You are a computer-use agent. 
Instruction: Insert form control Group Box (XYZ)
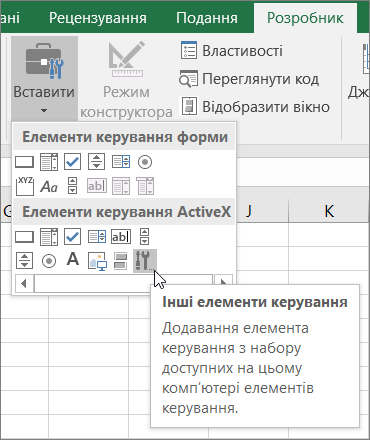(25, 186)
